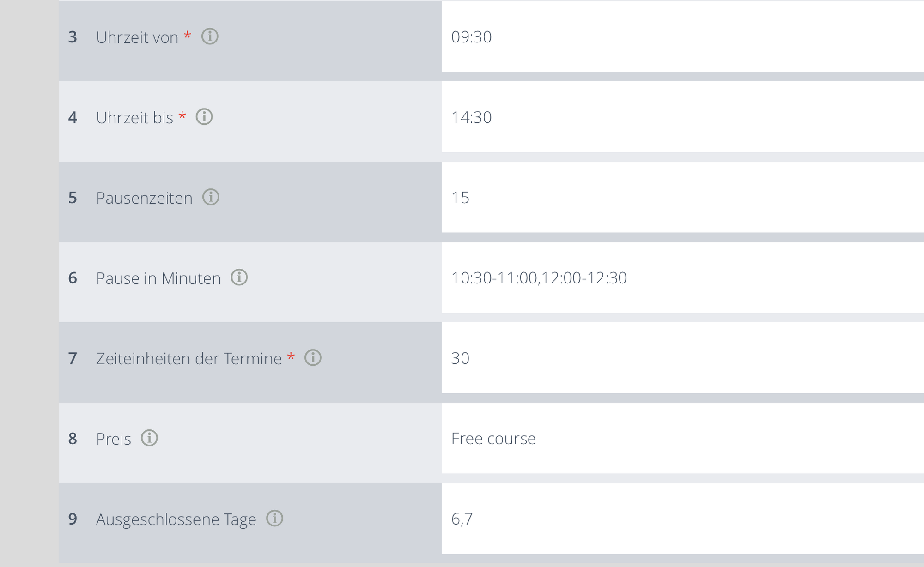The width and height of the screenshot is (924, 567).
Task: Select the Pausenzeiten row label
Action: tap(144, 198)
